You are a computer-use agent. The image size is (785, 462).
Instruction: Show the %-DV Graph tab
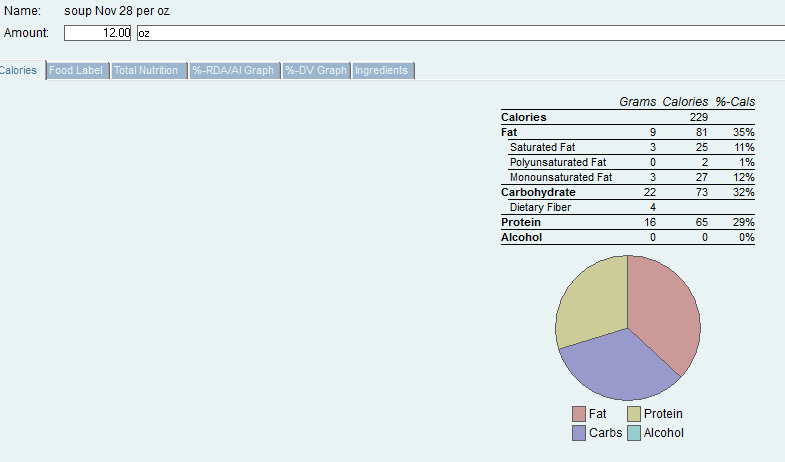(316, 71)
